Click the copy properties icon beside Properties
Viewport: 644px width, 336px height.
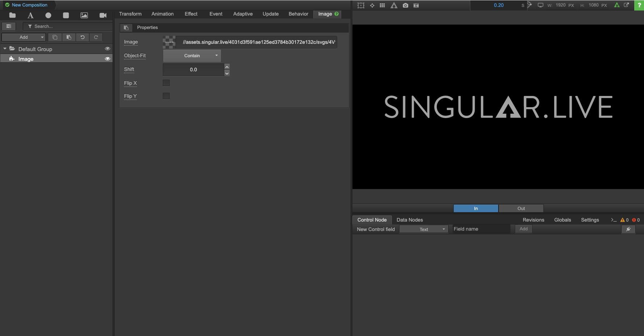click(126, 28)
